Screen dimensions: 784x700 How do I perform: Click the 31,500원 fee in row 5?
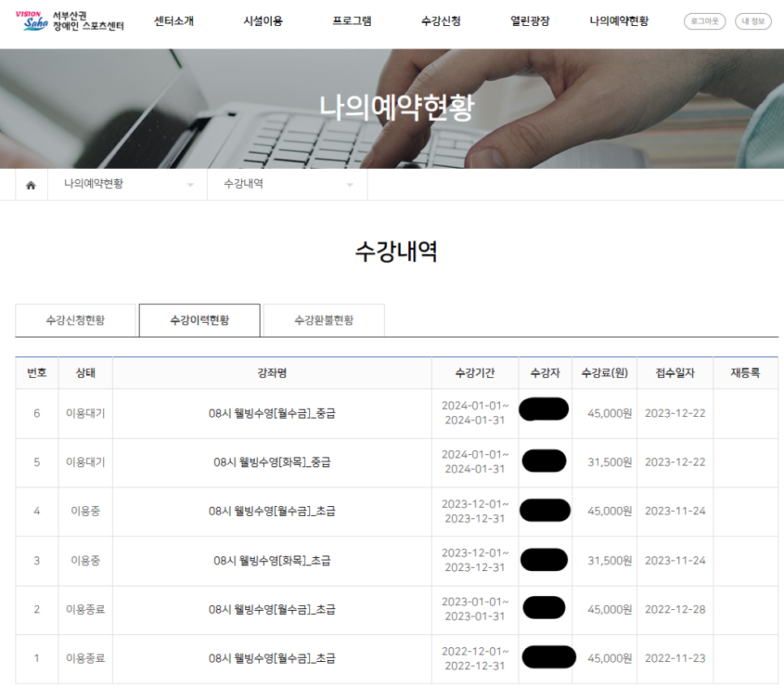(610, 462)
